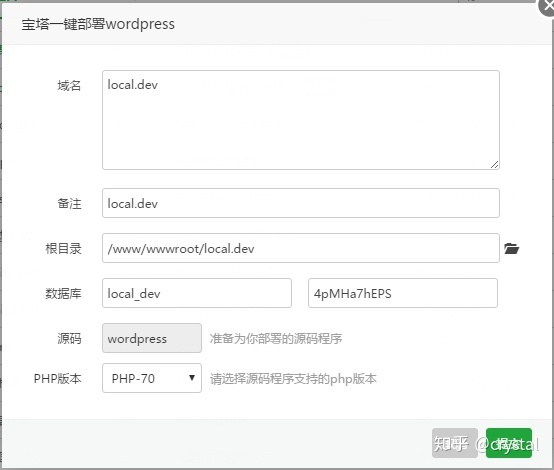554x470 pixels.
Task: Close the WordPress deploy dialog
Action: tap(547, 7)
